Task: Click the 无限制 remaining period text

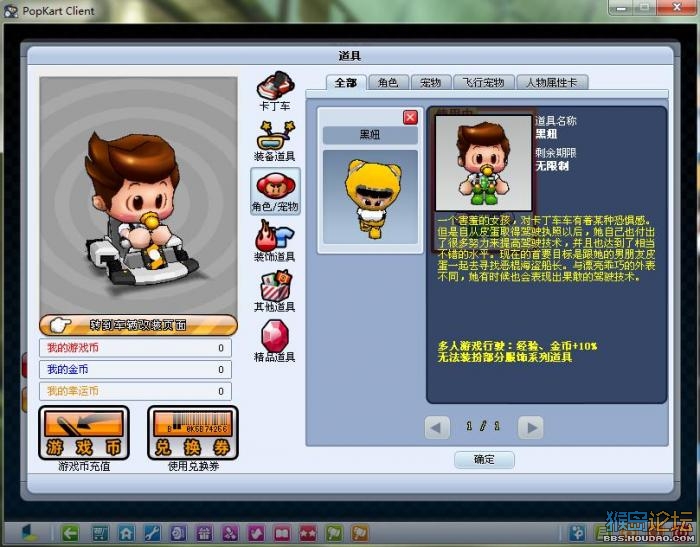Action: click(552, 166)
